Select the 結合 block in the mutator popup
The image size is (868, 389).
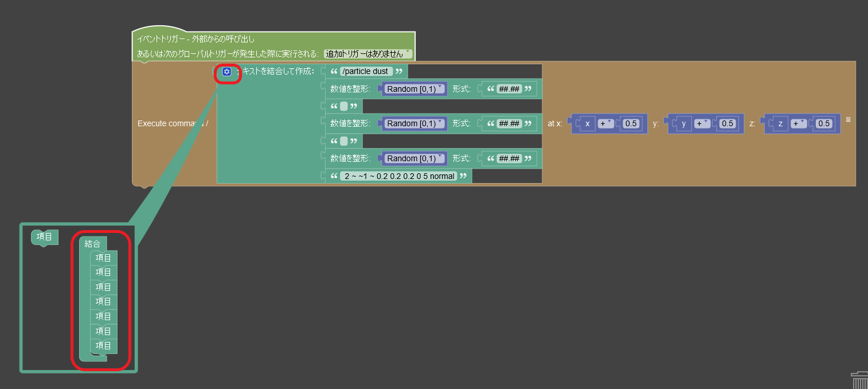click(93, 242)
